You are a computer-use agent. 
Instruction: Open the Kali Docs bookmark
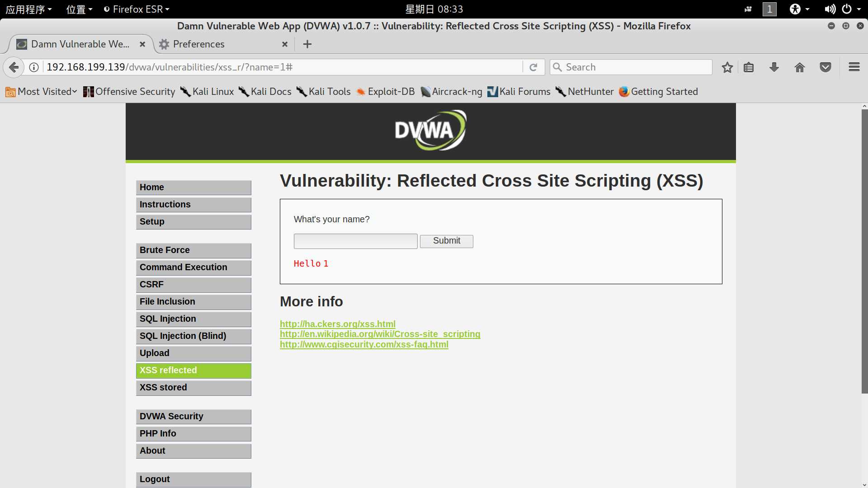(x=265, y=92)
